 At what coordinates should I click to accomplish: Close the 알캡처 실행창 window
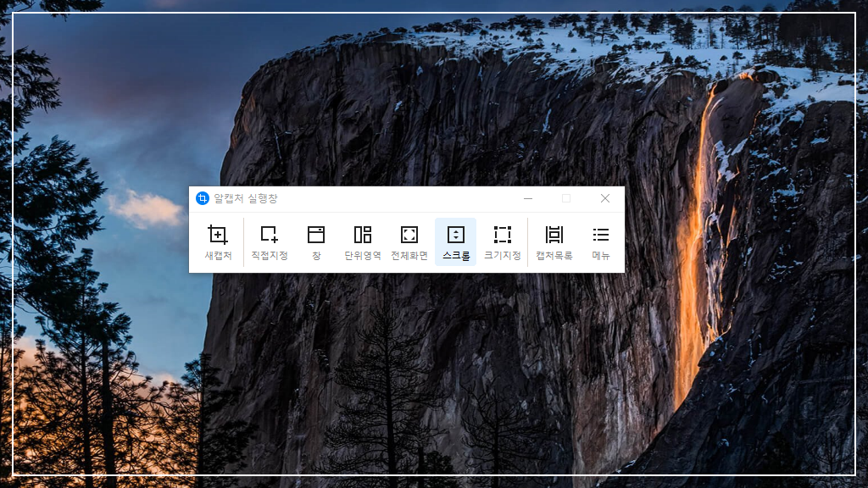click(x=605, y=198)
